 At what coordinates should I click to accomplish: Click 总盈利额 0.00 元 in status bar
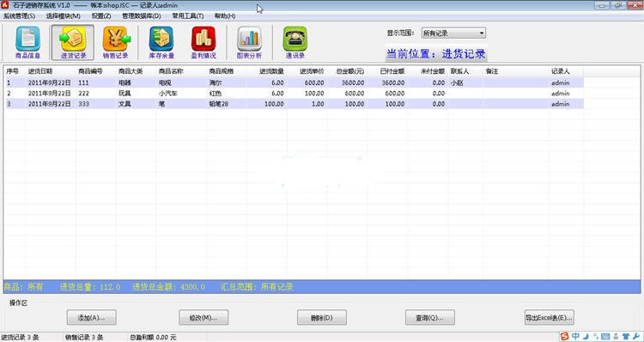(153, 338)
